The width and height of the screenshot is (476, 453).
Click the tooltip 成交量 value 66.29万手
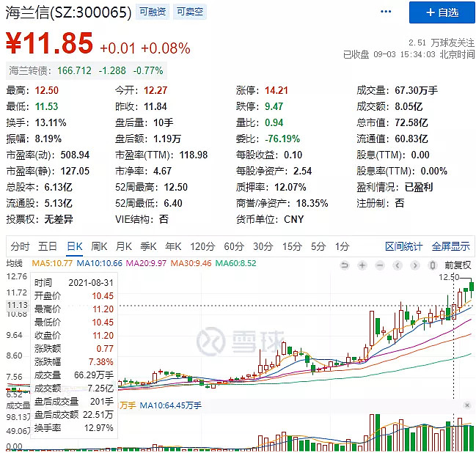pos(93,375)
